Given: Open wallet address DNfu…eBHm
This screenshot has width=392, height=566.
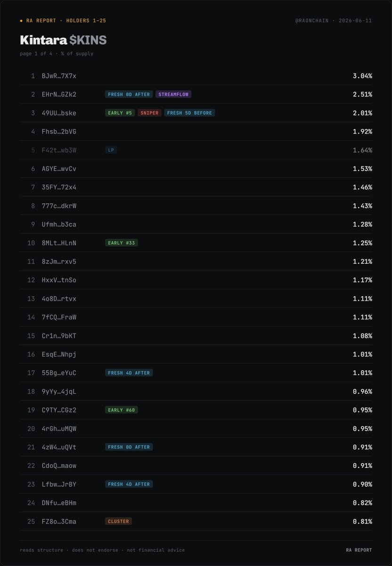Looking at the screenshot, I should (59, 503).
